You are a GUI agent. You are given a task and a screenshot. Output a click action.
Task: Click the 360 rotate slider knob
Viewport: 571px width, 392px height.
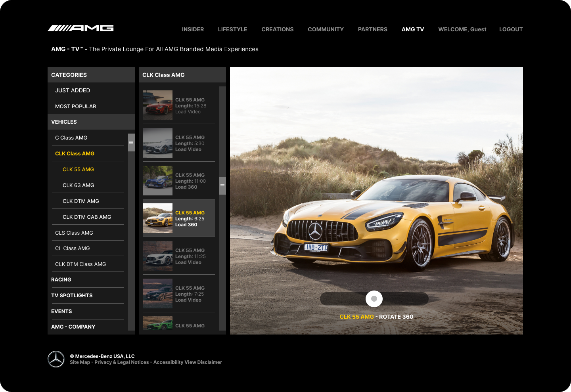tap(374, 299)
